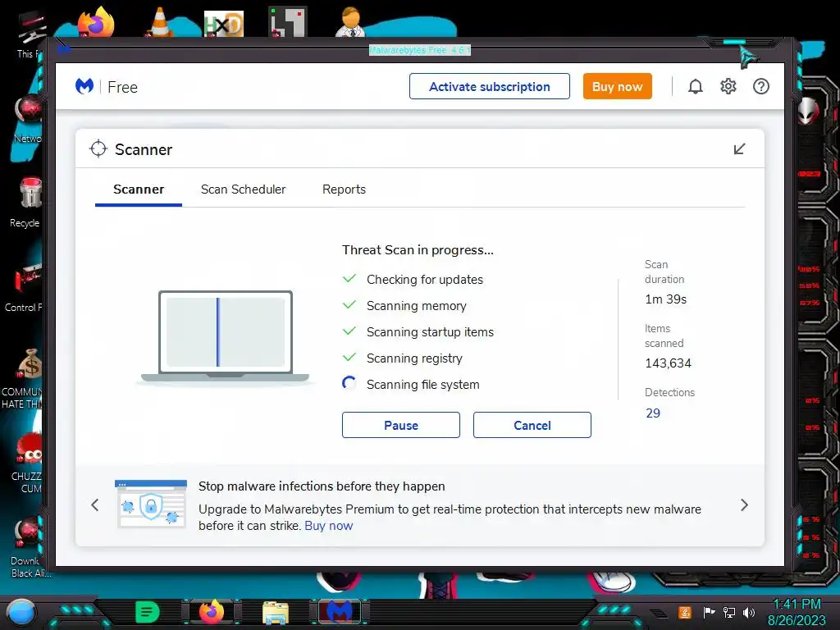
Task: Click the premium protection promo image
Action: click(x=151, y=504)
